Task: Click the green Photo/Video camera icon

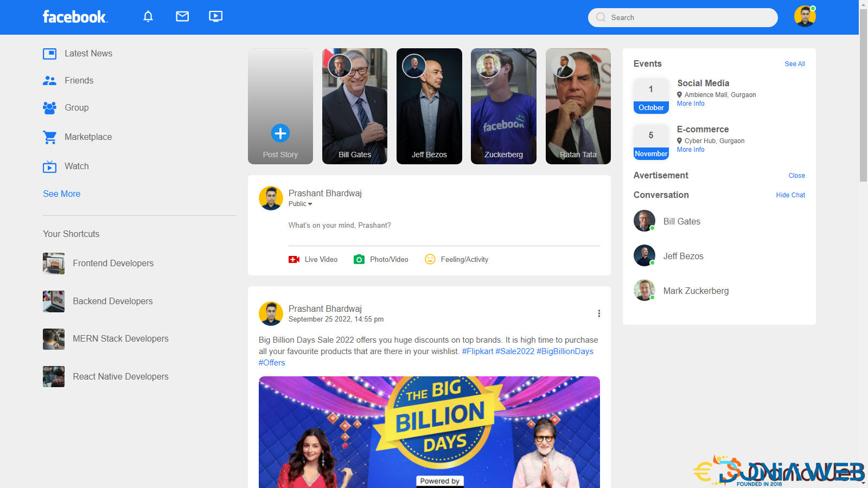Action: click(x=359, y=260)
